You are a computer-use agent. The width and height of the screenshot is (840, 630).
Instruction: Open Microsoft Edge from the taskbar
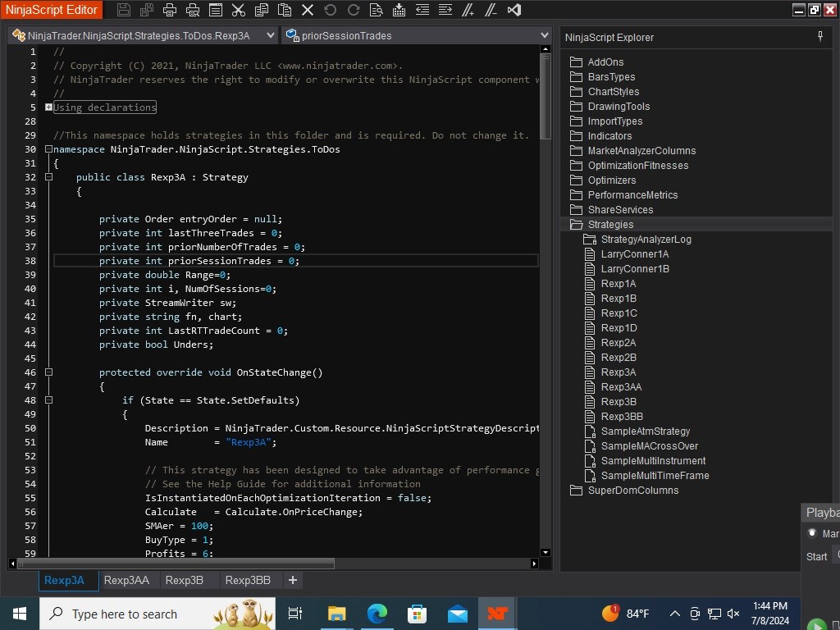tap(377, 614)
